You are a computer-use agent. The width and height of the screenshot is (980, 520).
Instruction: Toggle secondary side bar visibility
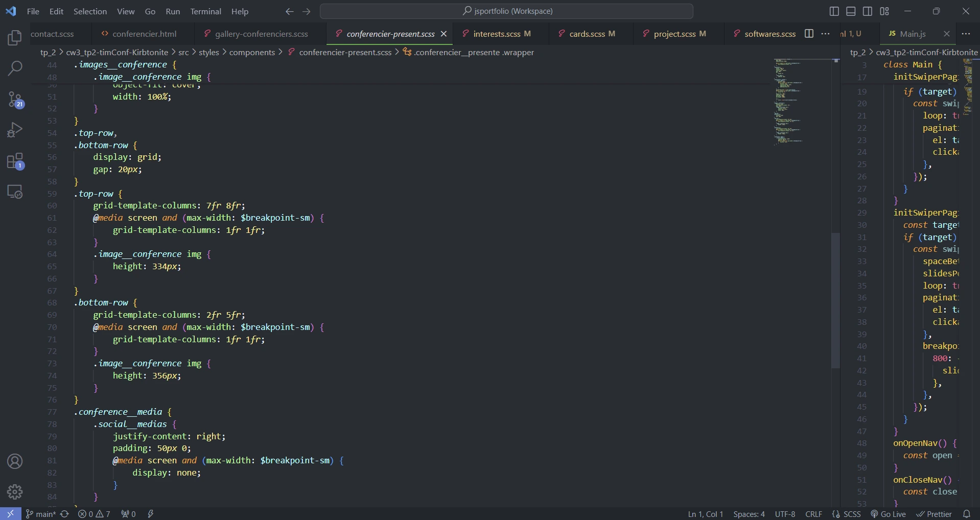[868, 11]
